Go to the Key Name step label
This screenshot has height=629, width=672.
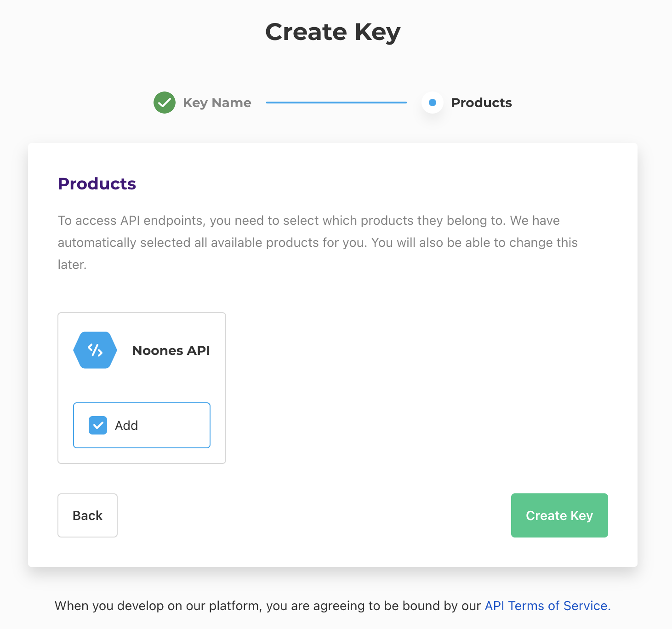pos(217,103)
